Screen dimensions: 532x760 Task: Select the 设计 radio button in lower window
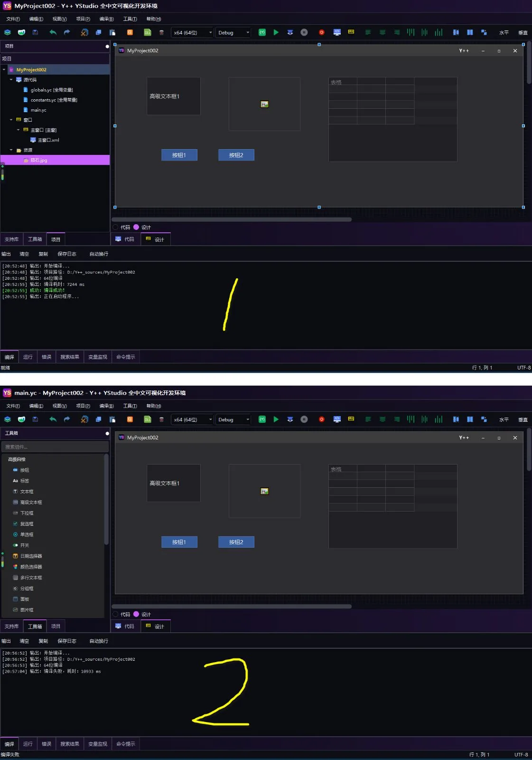click(136, 614)
